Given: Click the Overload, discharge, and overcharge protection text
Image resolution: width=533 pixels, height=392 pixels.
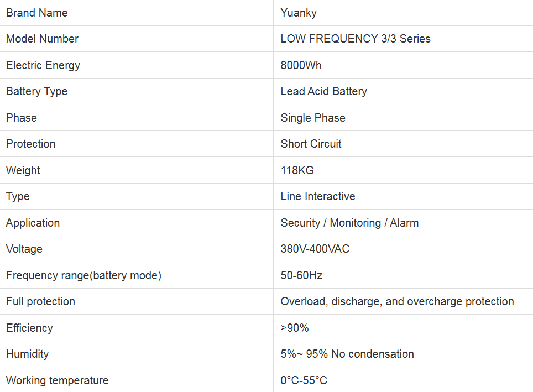Looking at the screenshot, I should (397, 301).
